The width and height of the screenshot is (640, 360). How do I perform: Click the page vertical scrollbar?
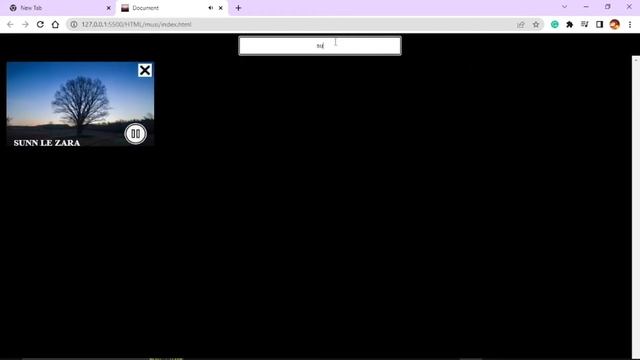636,207
